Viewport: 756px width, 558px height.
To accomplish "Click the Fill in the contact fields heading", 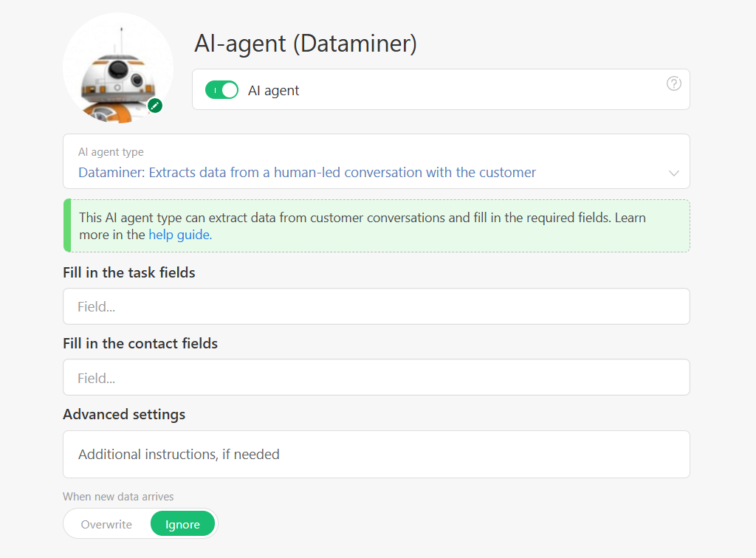I will point(140,343).
